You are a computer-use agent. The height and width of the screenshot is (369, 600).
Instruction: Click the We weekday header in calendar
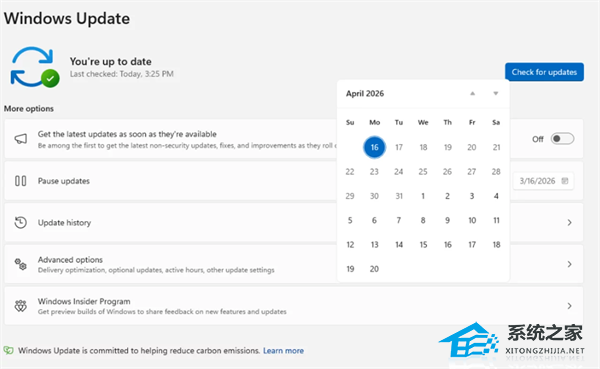[x=423, y=122]
